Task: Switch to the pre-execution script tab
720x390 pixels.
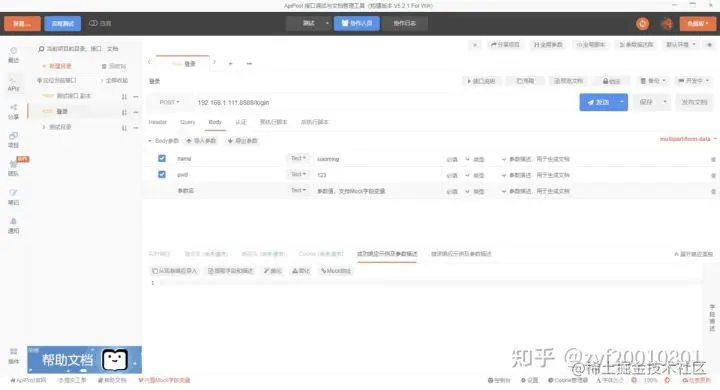Action: [x=273, y=122]
